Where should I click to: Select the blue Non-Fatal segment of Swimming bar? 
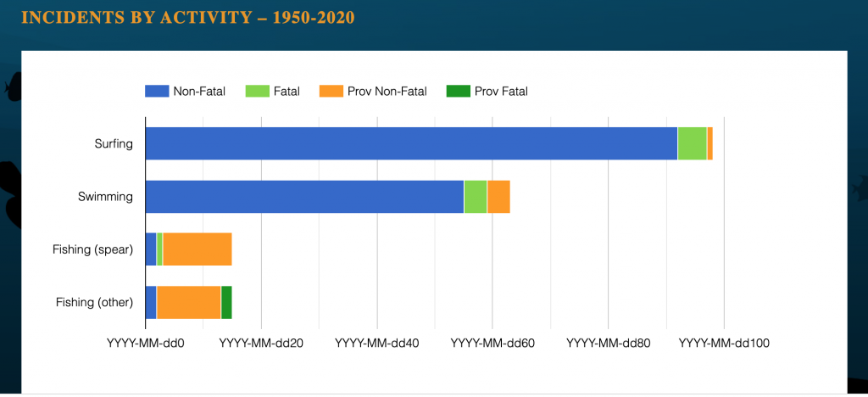[304, 197]
